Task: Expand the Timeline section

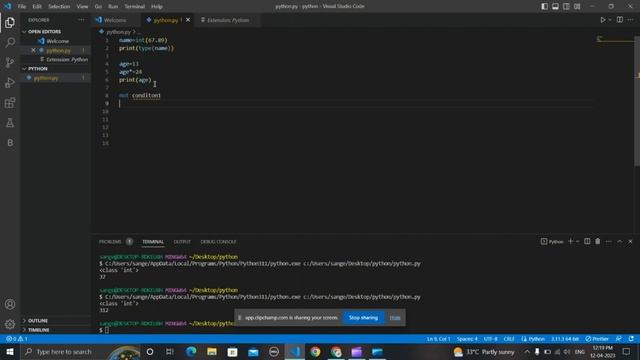Action: 56,330
